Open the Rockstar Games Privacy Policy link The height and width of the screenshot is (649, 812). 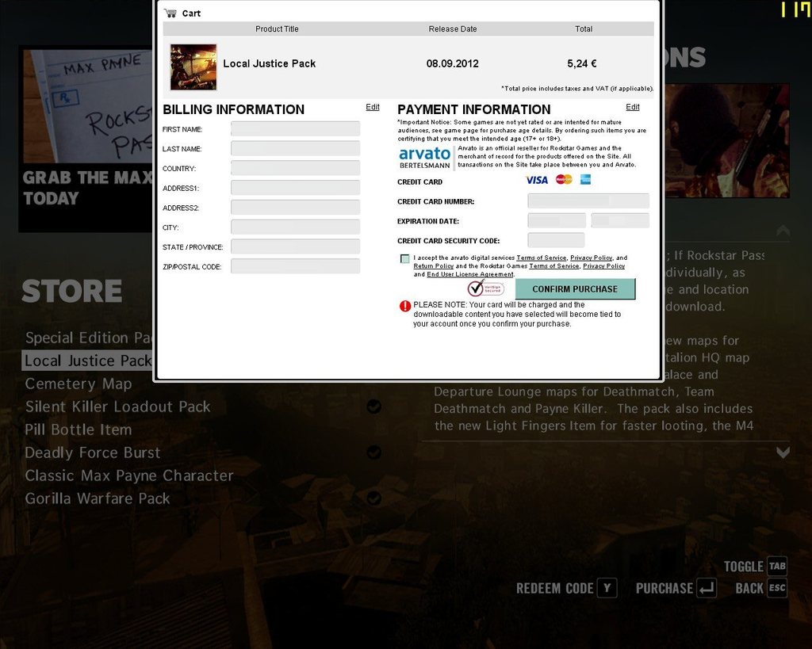(x=603, y=266)
